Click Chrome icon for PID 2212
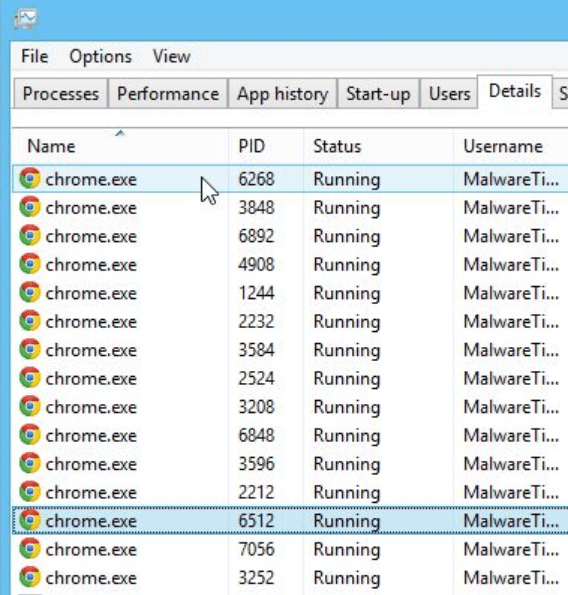 (x=30, y=491)
